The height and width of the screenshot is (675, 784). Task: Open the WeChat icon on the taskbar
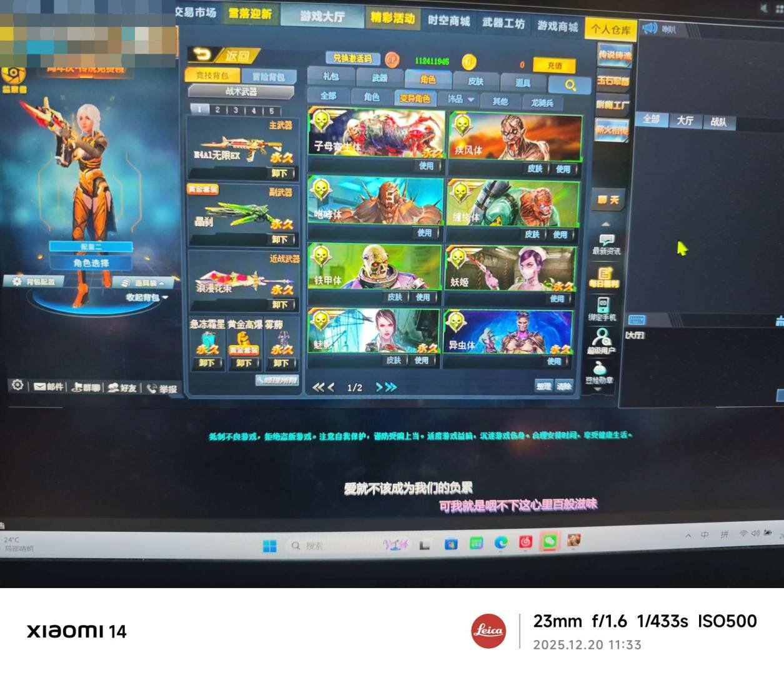[550, 541]
